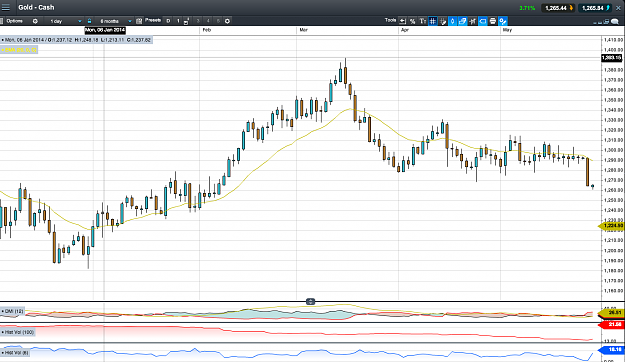The height and width of the screenshot is (362, 625).
Task: Open the DMI (12) indicator legend
Action: point(13,311)
